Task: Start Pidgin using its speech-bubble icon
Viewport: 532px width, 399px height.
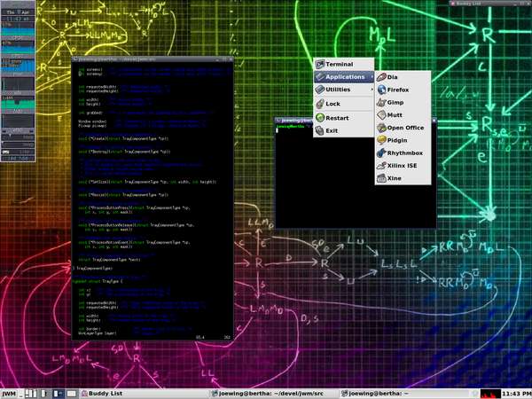Action: [380, 140]
